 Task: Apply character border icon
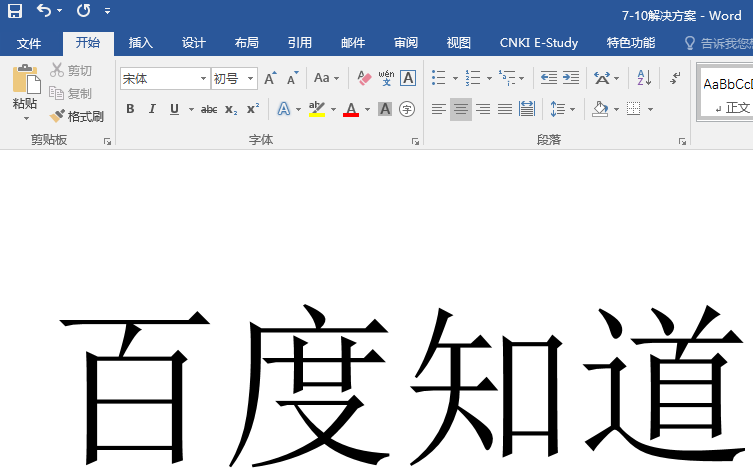click(408, 78)
